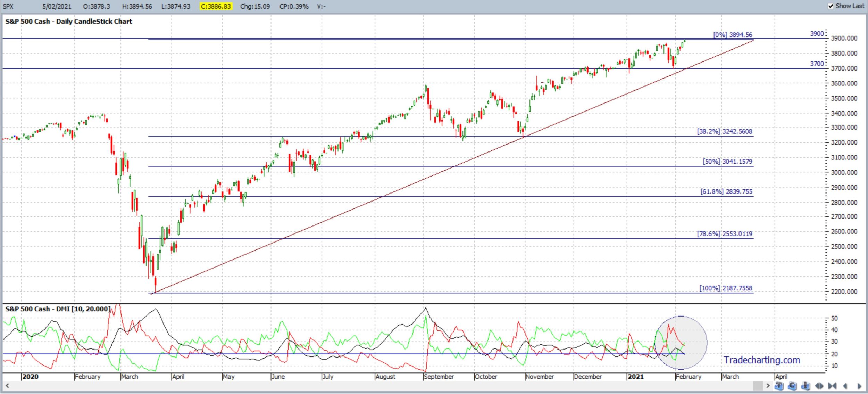Click the blue 'T' text tool icon

click(x=779, y=386)
